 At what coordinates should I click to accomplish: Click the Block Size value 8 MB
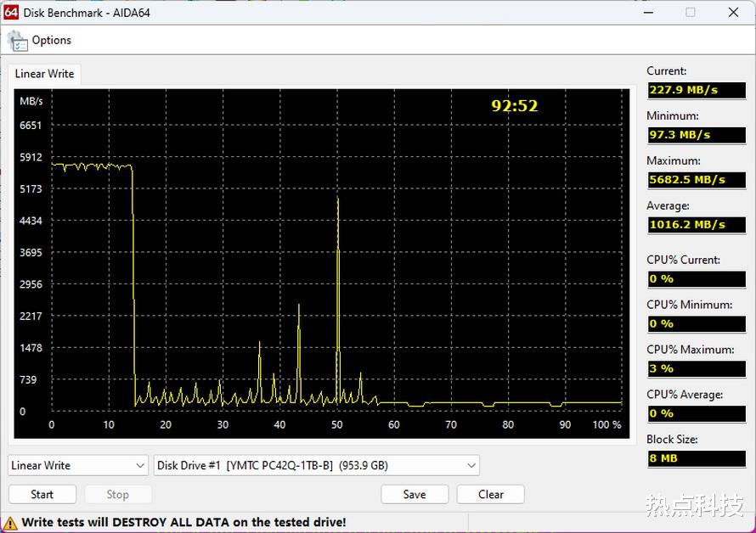click(x=697, y=458)
